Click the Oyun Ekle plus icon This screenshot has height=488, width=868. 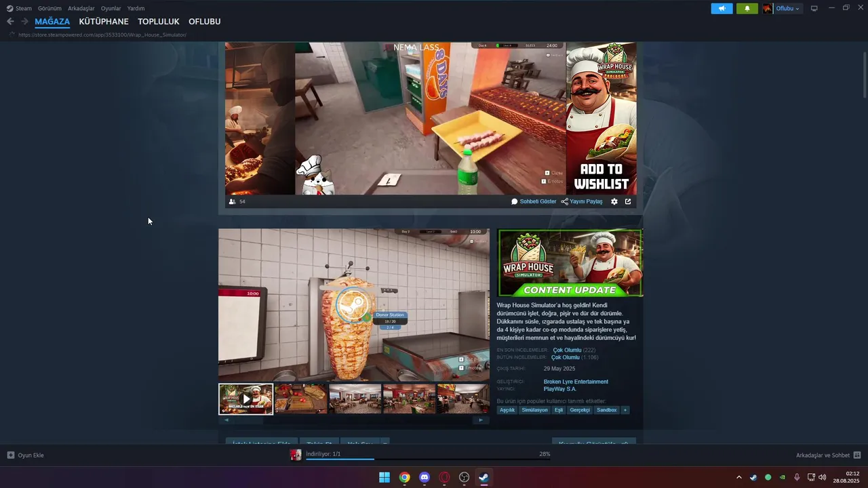point(10,455)
